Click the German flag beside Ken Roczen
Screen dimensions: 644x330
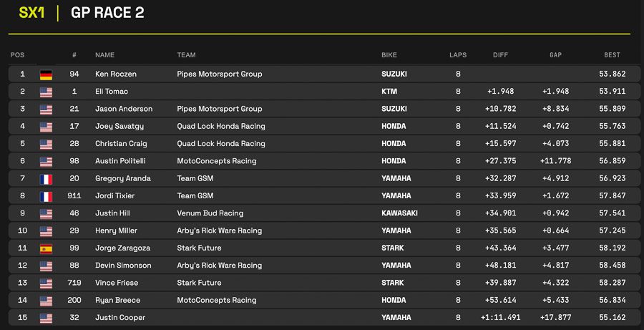[x=46, y=74]
